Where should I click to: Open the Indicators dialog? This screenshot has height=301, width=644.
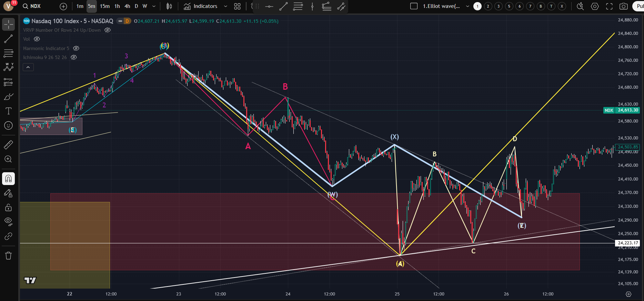point(201,6)
